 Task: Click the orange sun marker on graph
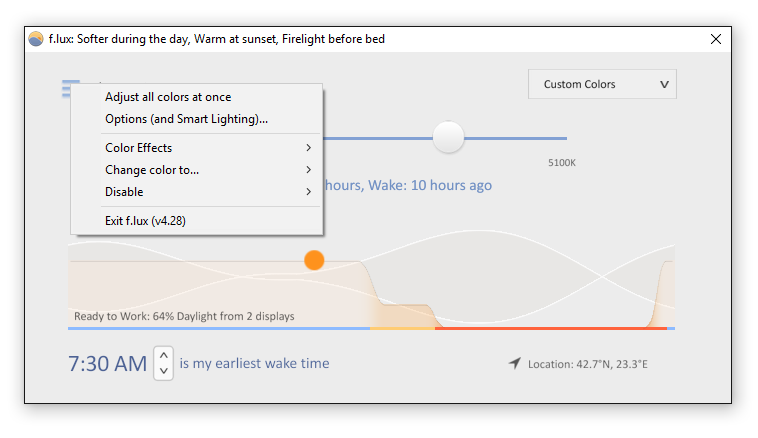314,260
